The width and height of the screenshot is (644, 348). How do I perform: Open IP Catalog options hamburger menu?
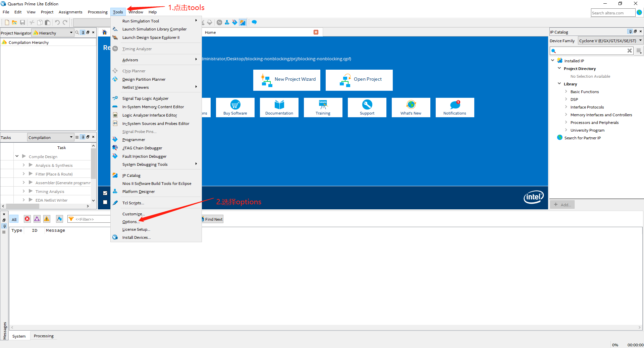[639, 51]
